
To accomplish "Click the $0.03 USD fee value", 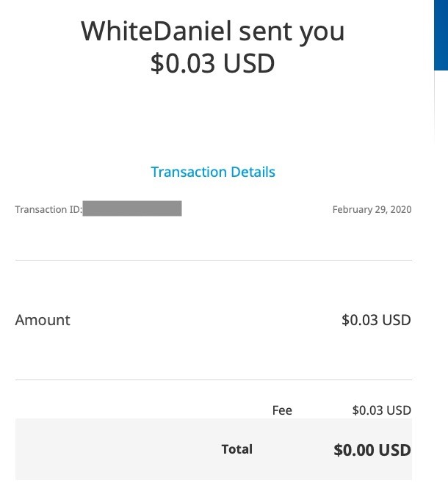I will [381, 410].
